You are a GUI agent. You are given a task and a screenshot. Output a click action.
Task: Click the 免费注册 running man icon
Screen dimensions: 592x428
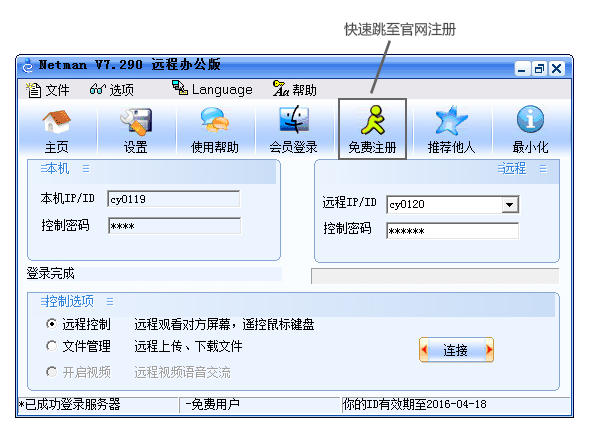[373, 120]
